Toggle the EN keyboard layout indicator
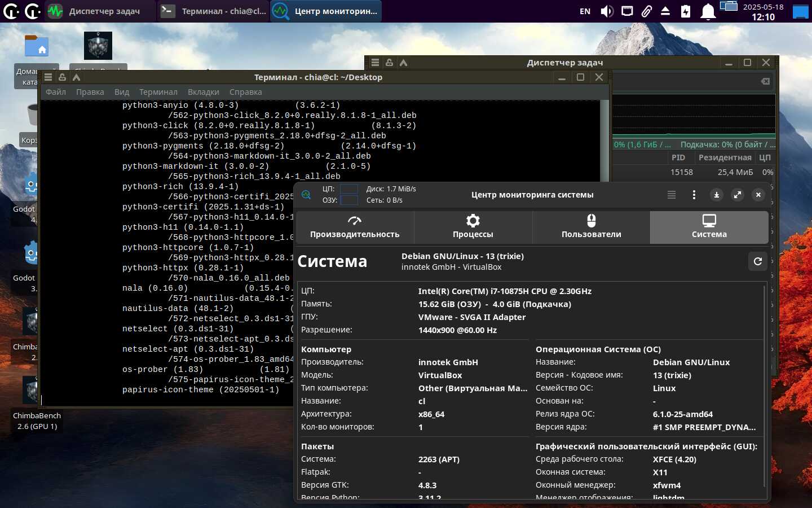This screenshot has width=812, height=508. pos(585,11)
